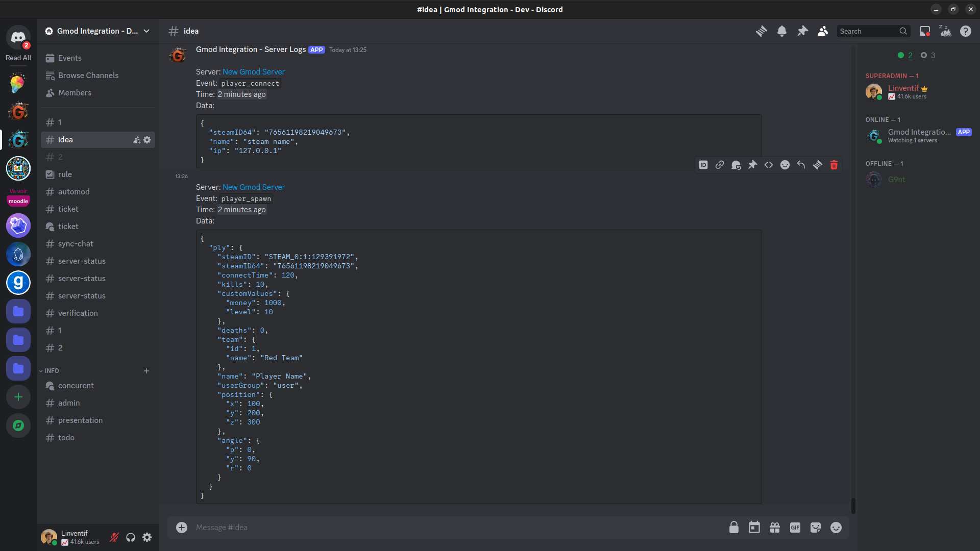Open help question mark icon

click(966, 31)
